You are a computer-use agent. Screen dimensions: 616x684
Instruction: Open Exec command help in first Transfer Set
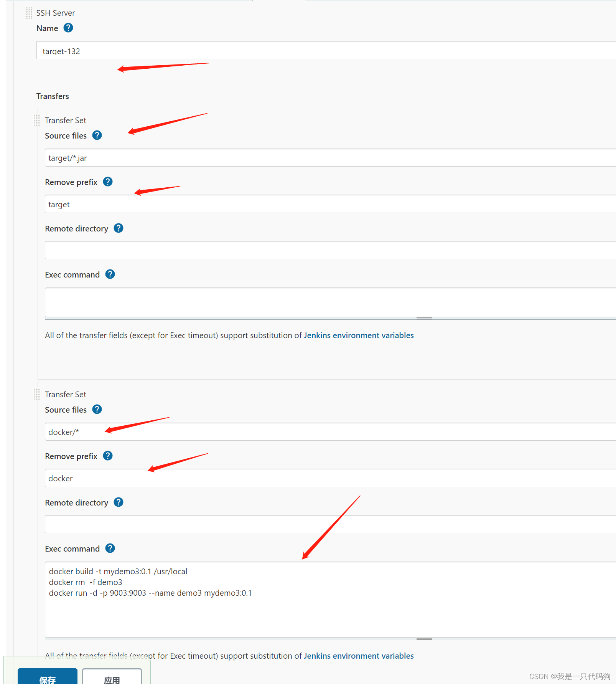point(110,274)
